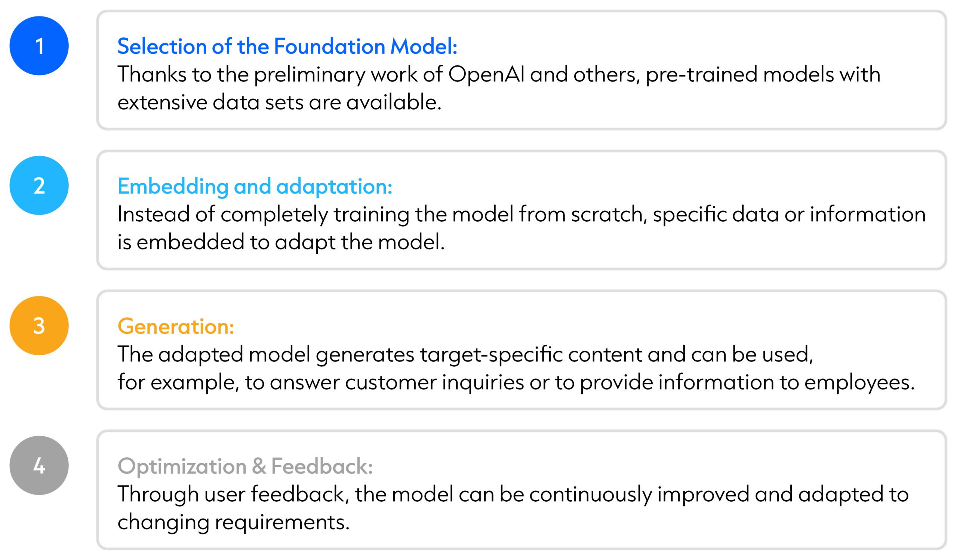Click the orange 'Generation:' heading
This screenshot has width=957, height=560.
[x=176, y=326]
